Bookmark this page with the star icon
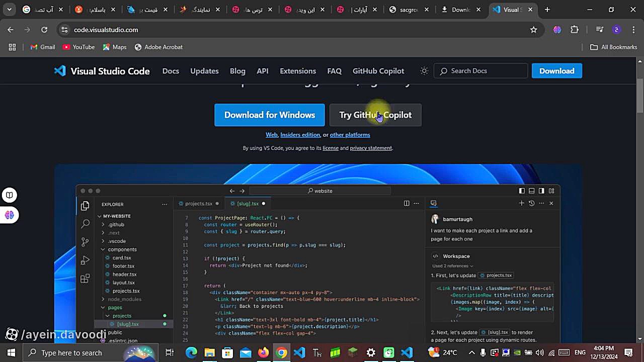 point(533,30)
